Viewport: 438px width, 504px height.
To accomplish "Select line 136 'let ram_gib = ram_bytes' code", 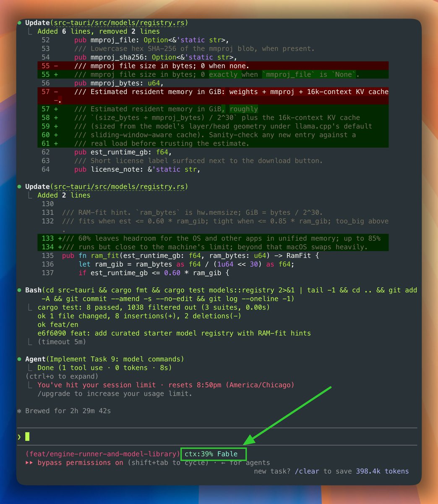I will (x=186, y=264).
